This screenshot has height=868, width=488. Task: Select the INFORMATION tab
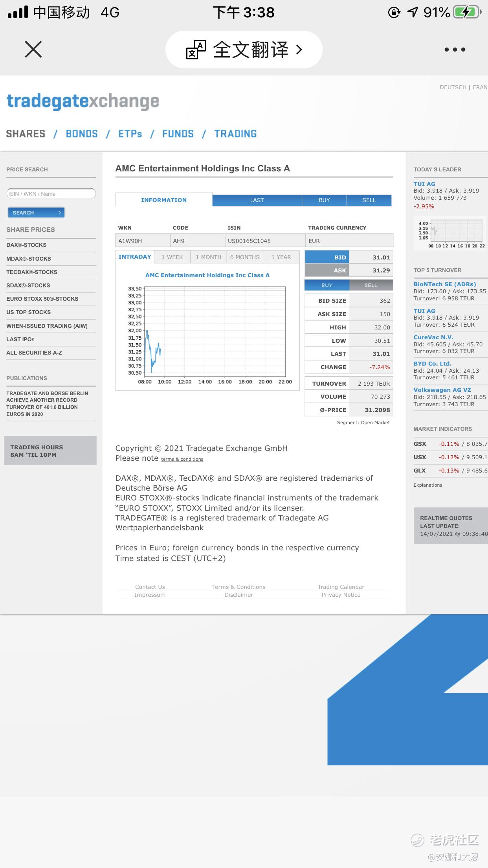click(x=164, y=200)
